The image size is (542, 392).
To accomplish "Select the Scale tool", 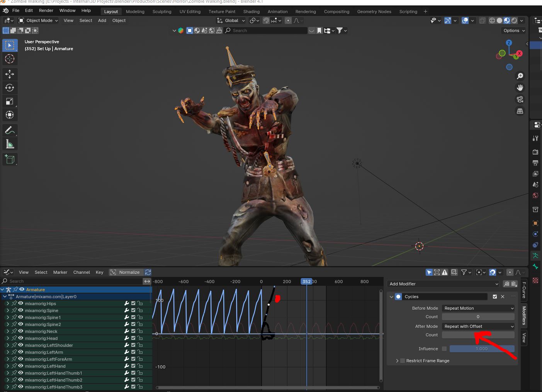I will click(10, 101).
